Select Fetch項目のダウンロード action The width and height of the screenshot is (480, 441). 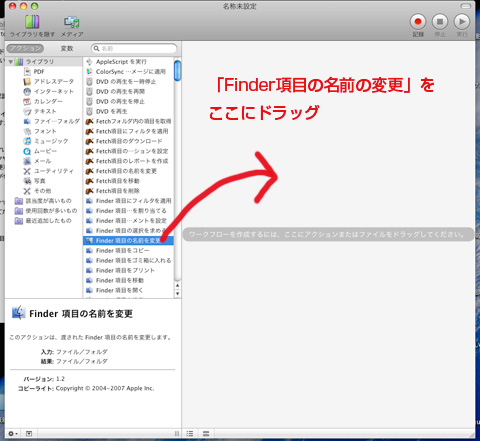click(129, 141)
